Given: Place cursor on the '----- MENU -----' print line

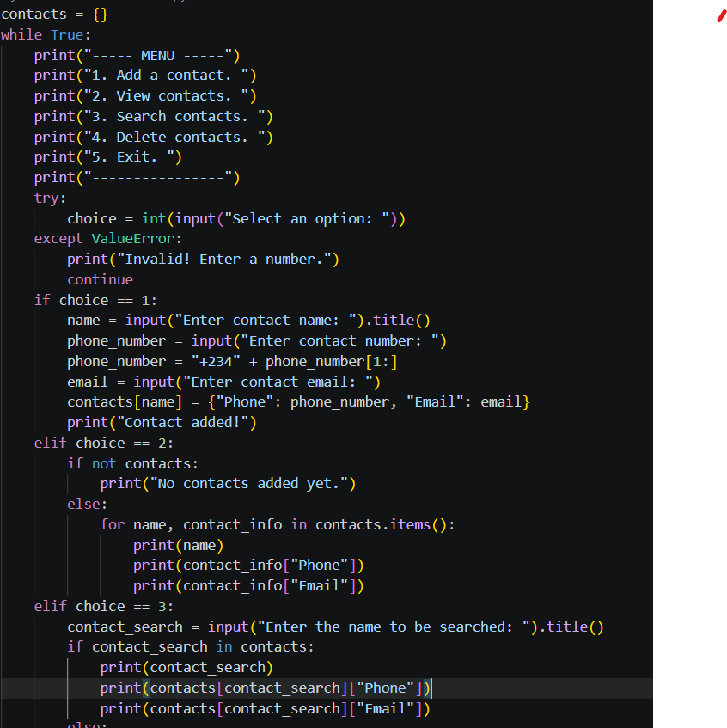Looking at the screenshot, I should pos(137,55).
